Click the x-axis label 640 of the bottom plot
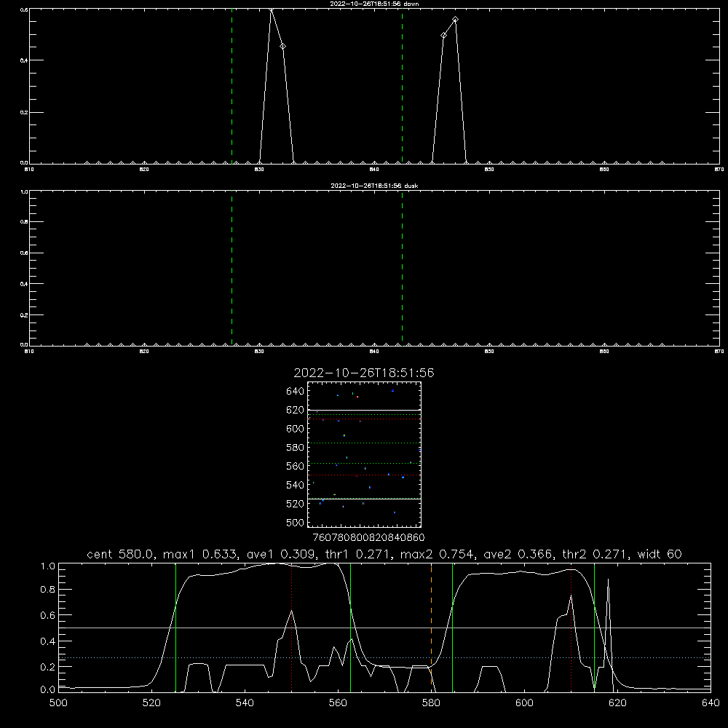Viewport: 728px width, 728px height. pyautogui.click(x=711, y=703)
